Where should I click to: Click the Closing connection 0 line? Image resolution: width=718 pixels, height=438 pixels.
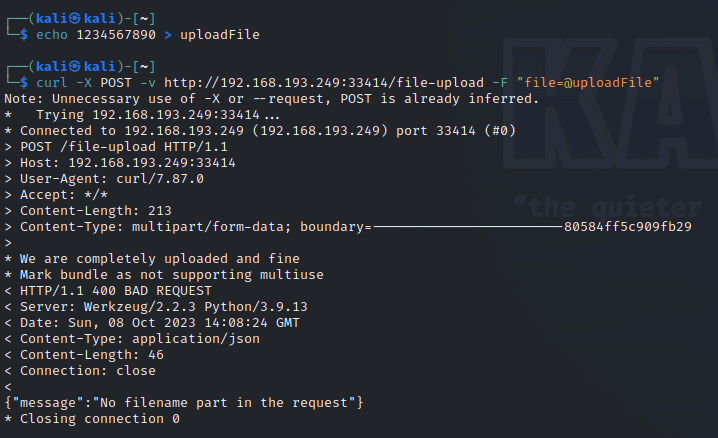[x=92, y=419]
